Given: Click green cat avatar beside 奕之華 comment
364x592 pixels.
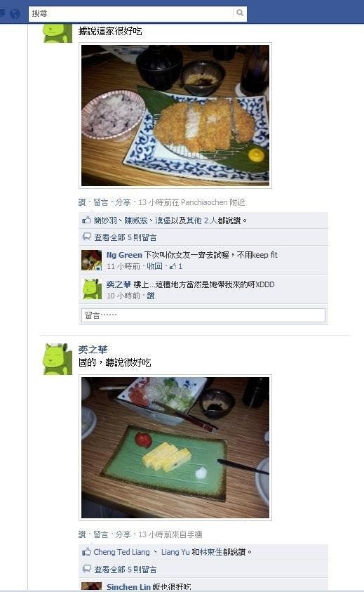Looking at the screenshot, I should [x=92, y=289].
